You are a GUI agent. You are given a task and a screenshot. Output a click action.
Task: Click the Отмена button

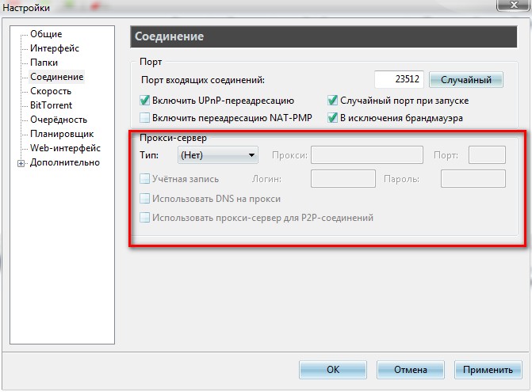(410, 369)
